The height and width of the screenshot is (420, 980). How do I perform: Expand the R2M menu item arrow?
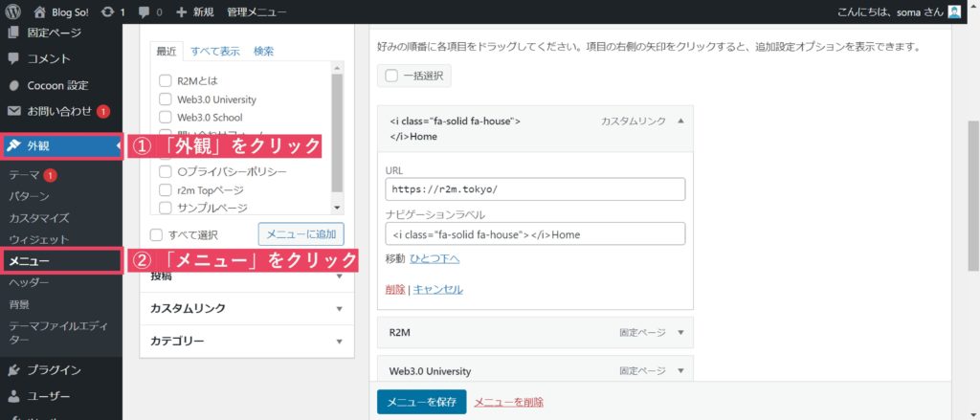[680, 333]
